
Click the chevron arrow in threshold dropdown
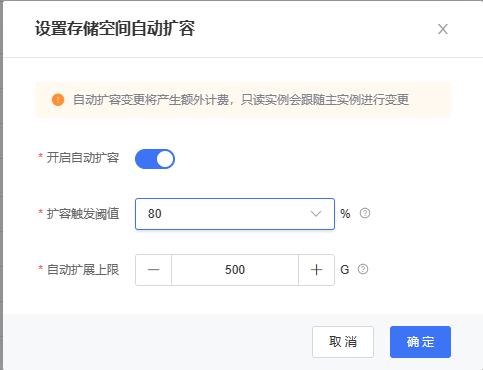pyautogui.click(x=316, y=214)
